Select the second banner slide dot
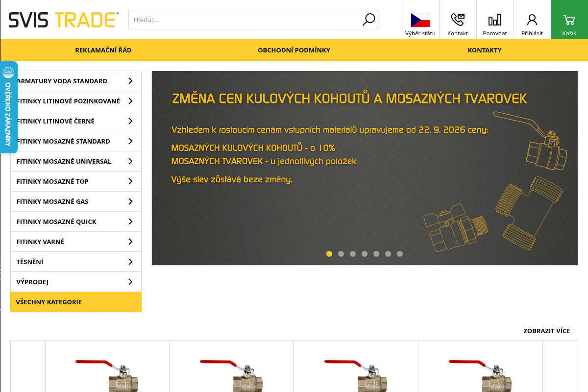This screenshot has height=392, width=588. [341, 254]
